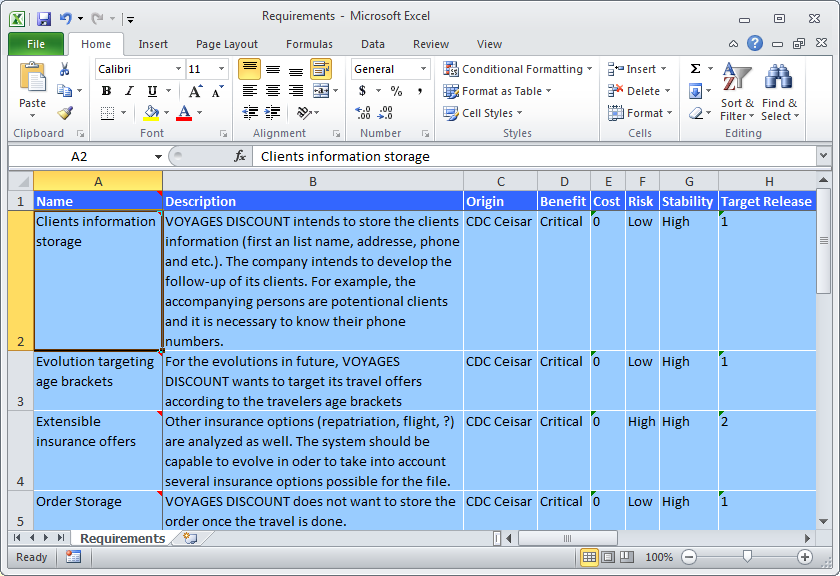Click Find & Select button
Screen dimensions: 840x576
tap(779, 92)
